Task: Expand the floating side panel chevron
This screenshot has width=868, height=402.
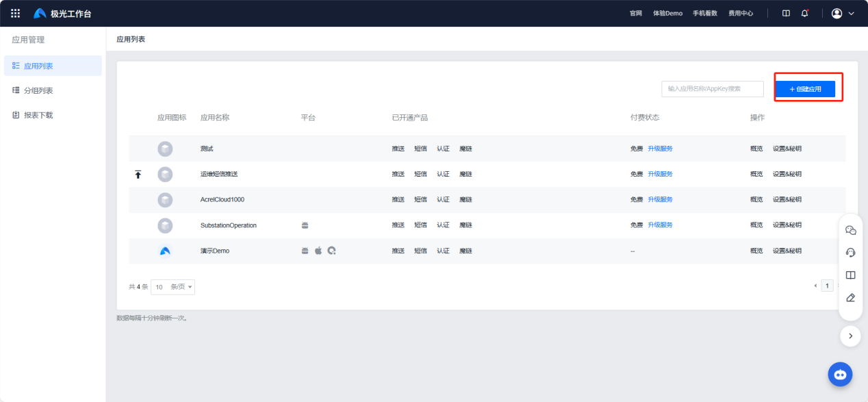Action: (x=850, y=336)
